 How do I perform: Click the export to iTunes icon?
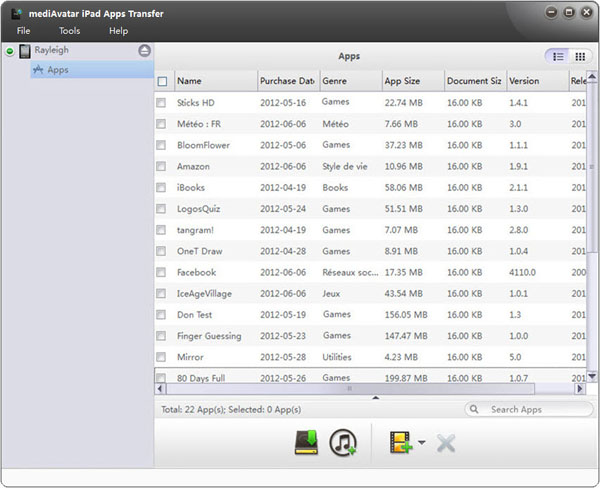[343, 443]
